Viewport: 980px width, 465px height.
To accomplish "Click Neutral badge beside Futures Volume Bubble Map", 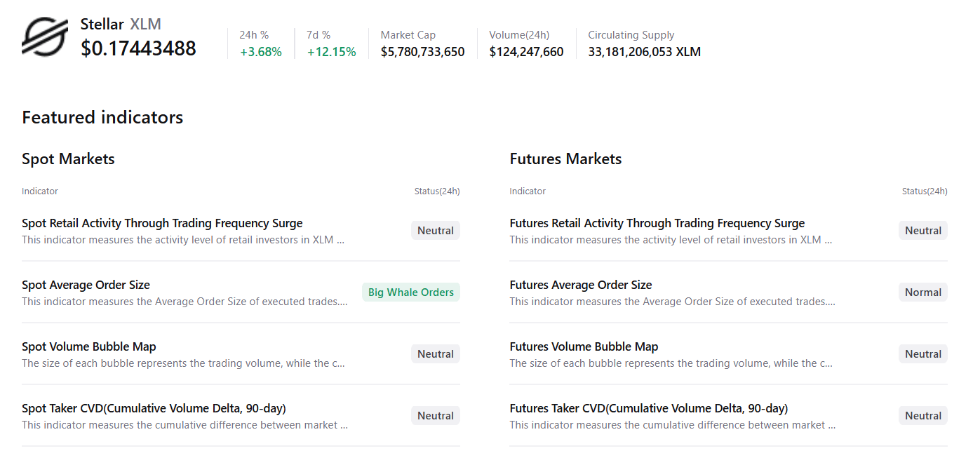I will click(x=922, y=354).
